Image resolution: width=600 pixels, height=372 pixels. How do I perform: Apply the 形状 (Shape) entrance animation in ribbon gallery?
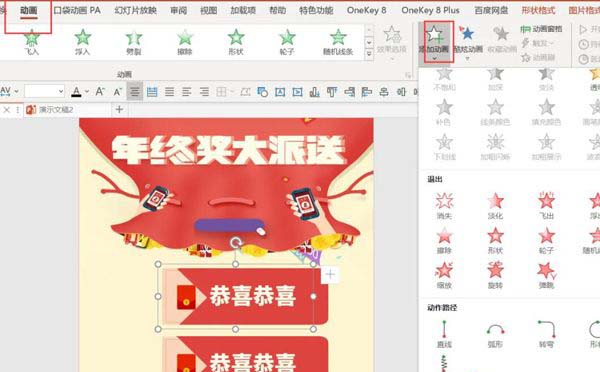click(x=236, y=42)
